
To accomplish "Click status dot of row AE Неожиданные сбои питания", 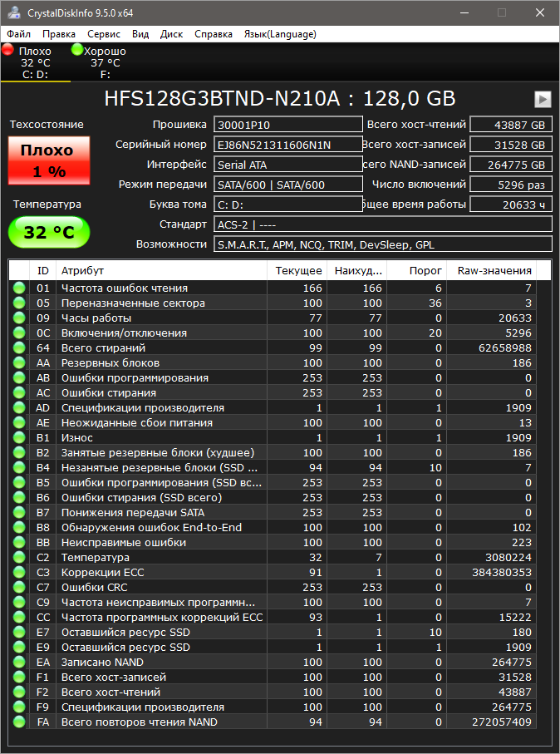I will point(19,422).
